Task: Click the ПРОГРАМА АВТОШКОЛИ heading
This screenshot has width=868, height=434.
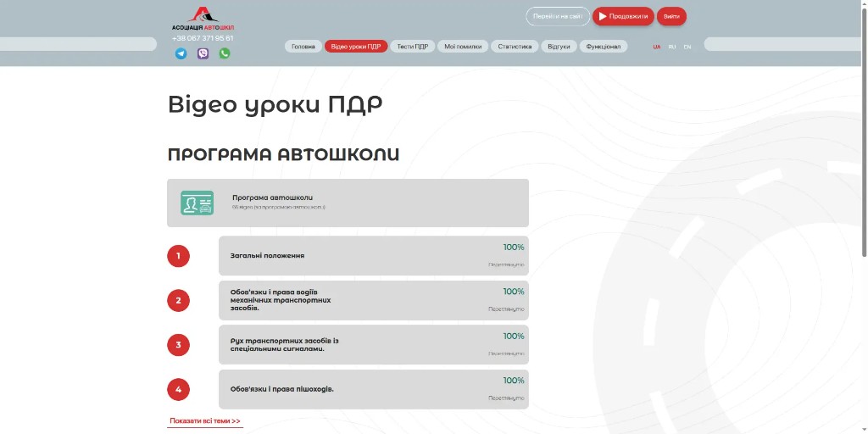Action: (283, 155)
